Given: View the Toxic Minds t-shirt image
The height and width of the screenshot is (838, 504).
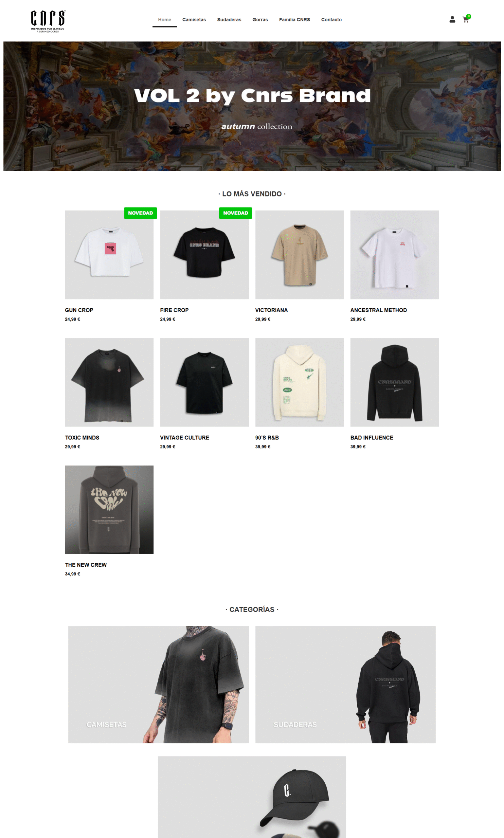Looking at the screenshot, I should [109, 382].
